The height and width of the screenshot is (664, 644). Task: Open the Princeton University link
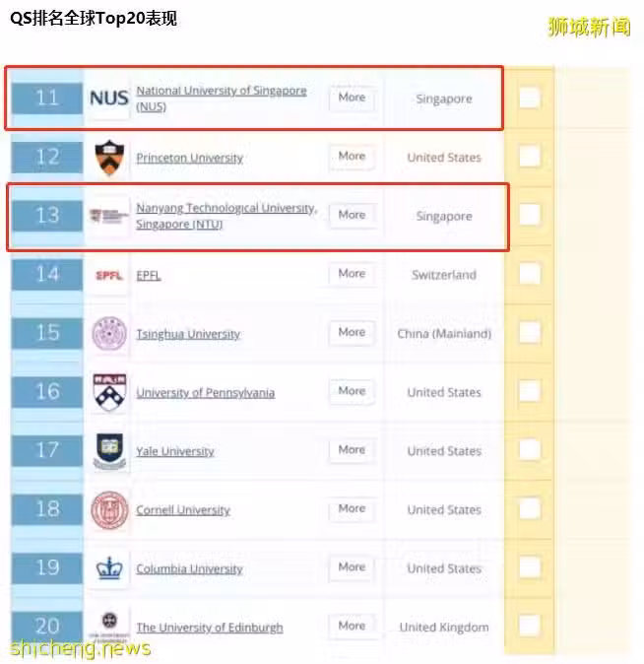(189, 158)
